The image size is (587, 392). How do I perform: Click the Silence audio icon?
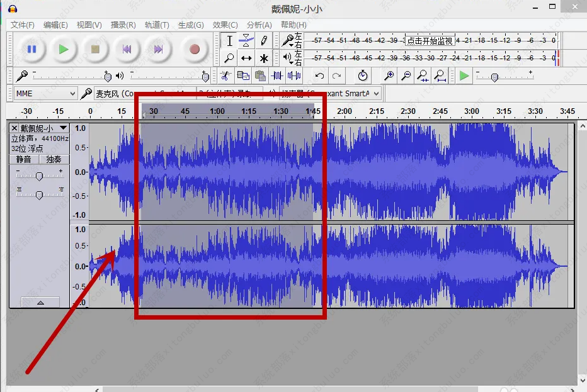click(x=294, y=76)
